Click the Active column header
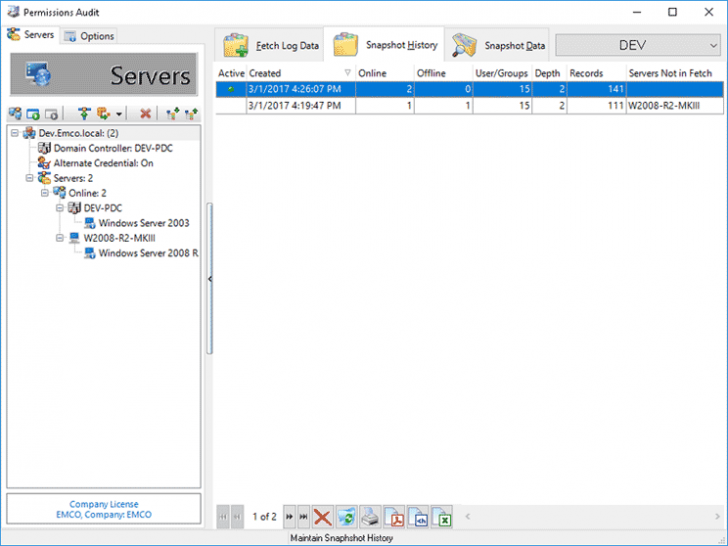 (x=231, y=73)
